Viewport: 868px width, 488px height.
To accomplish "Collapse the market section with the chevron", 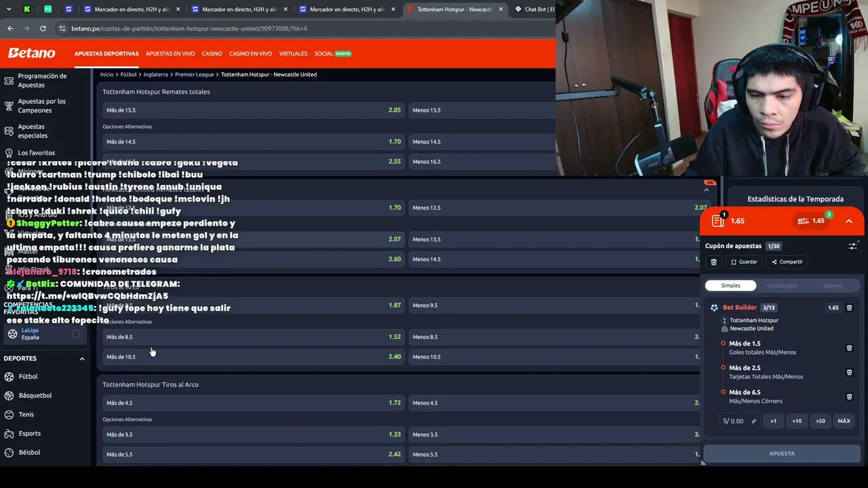I will click(707, 190).
